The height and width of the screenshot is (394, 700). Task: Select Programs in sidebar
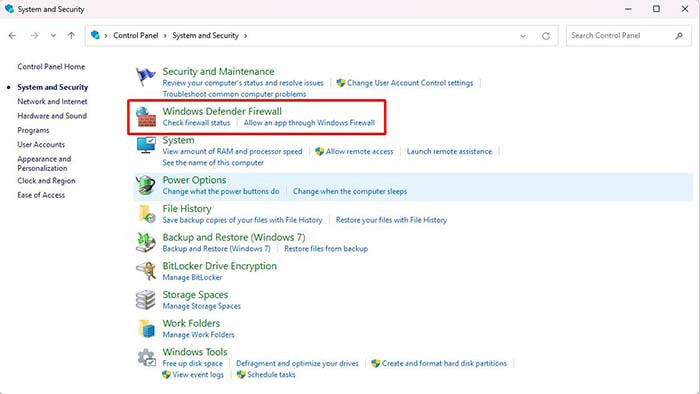(x=33, y=130)
